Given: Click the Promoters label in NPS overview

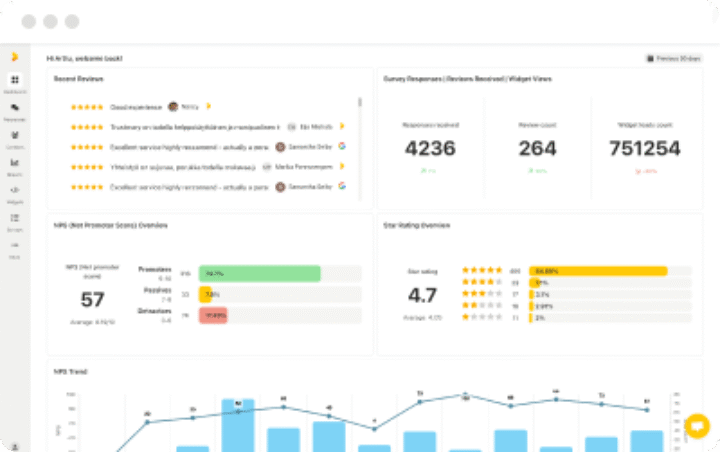Looking at the screenshot, I should tap(155, 270).
